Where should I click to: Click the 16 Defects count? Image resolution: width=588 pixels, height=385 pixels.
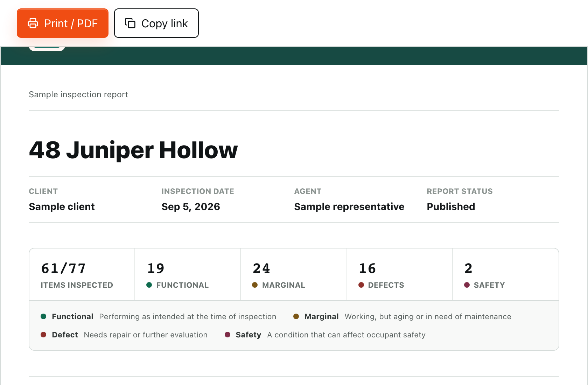(x=367, y=268)
